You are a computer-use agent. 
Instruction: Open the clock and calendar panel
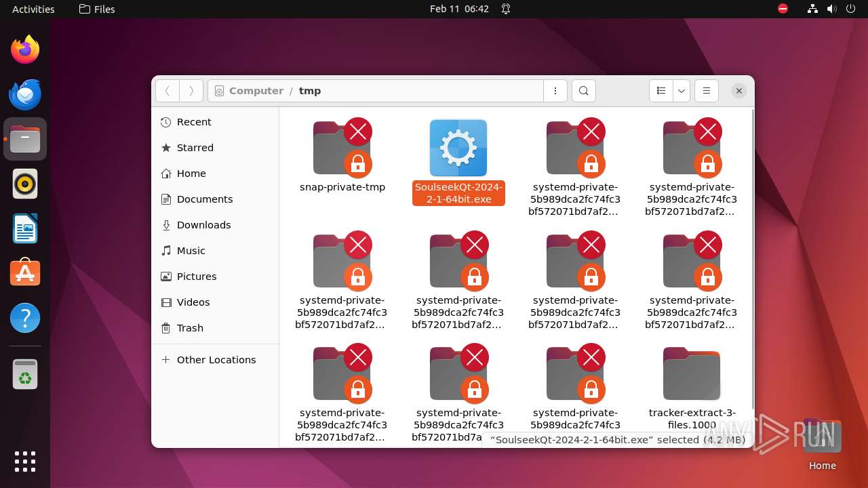click(x=459, y=9)
